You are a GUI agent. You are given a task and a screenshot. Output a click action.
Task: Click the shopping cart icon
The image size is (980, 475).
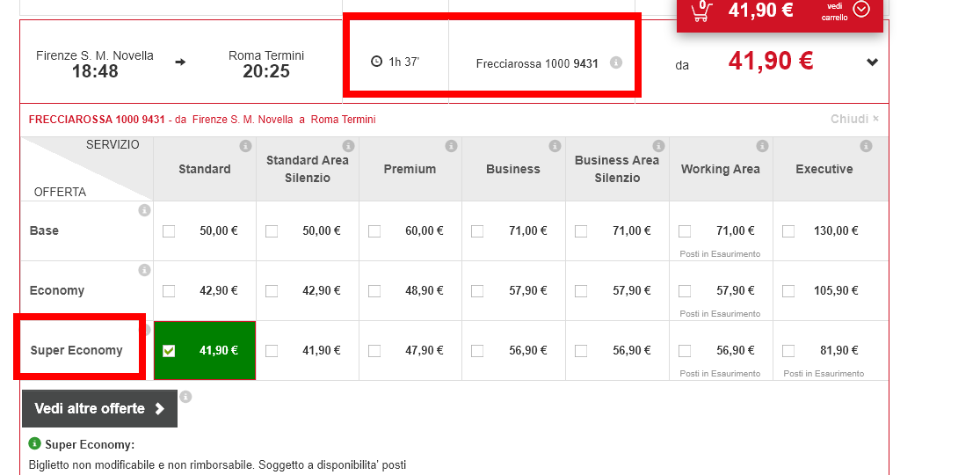click(701, 11)
